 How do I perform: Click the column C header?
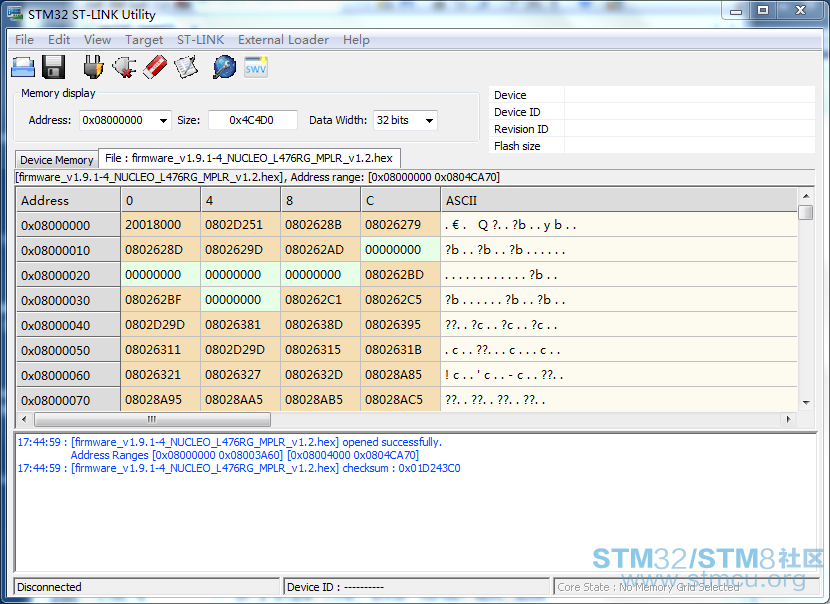pos(401,201)
